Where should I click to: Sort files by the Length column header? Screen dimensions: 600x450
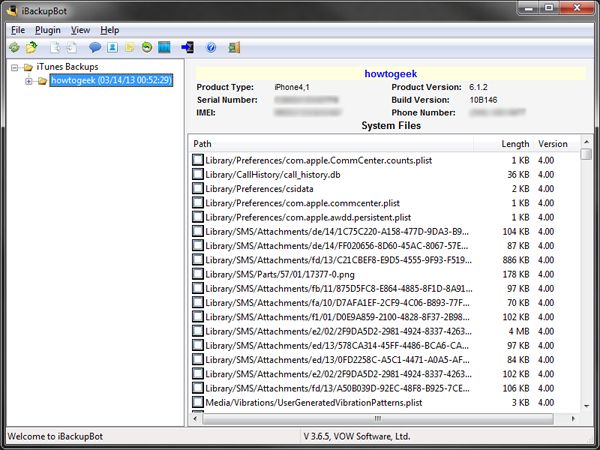(515, 144)
